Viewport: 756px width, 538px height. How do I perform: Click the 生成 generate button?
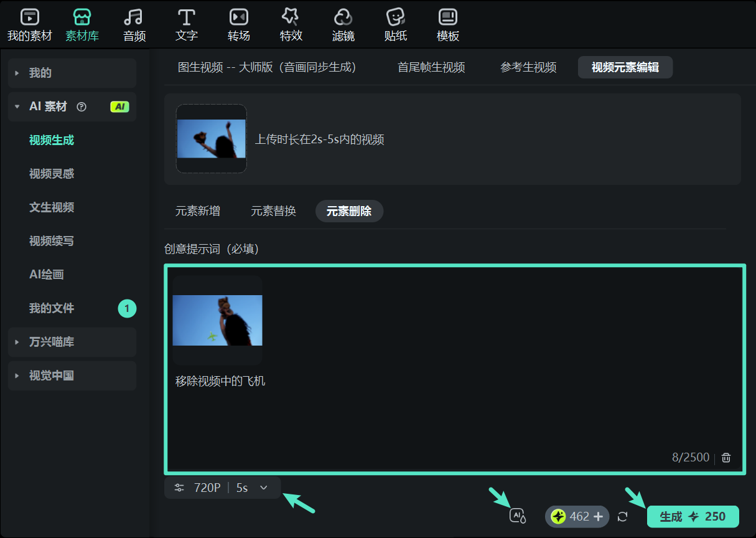click(693, 516)
